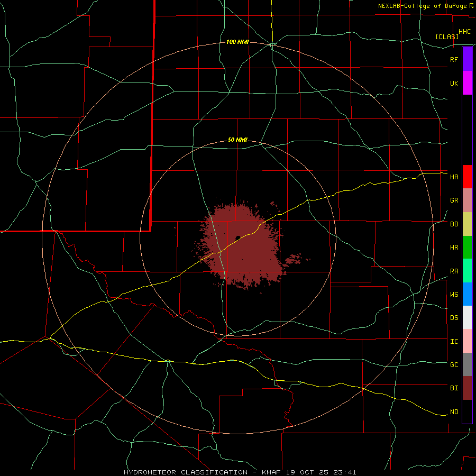This screenshot has width=476, height=476.
Task: Click the HHC product code text
Action: click(x=464, y=32)
